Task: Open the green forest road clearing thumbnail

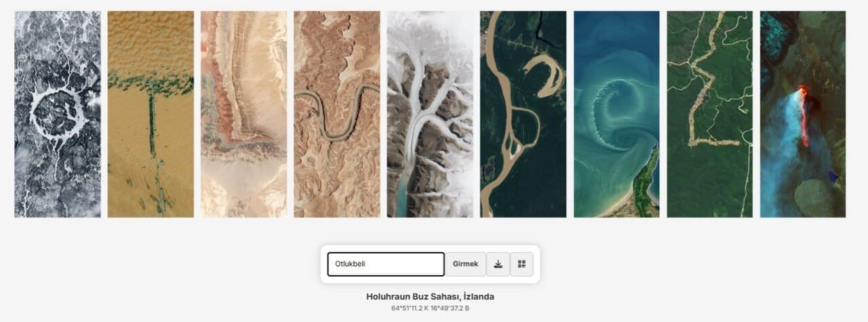Action: click(x=709, y=114)
